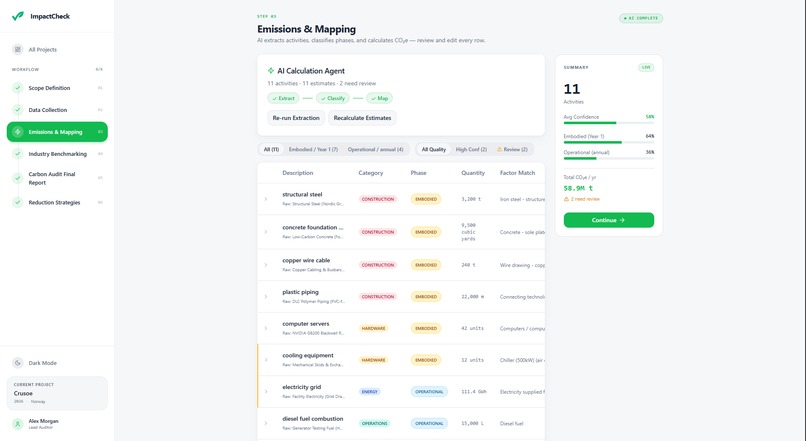
Task: Select the Operational / annual (4) tab
Action: 375,149
